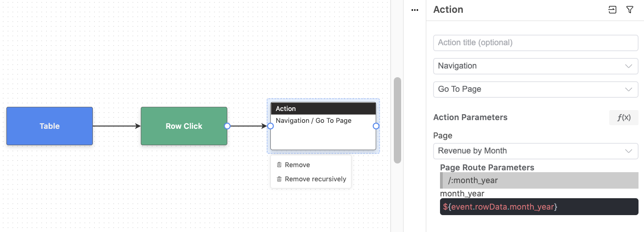Screen dimensions: 644x232
Task: Toggle the f(x) expression button
Action: click(x=623, y=117)
